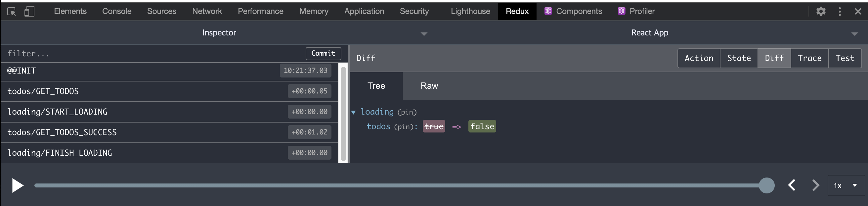
Task: Show the Action view
Action: 699,58
